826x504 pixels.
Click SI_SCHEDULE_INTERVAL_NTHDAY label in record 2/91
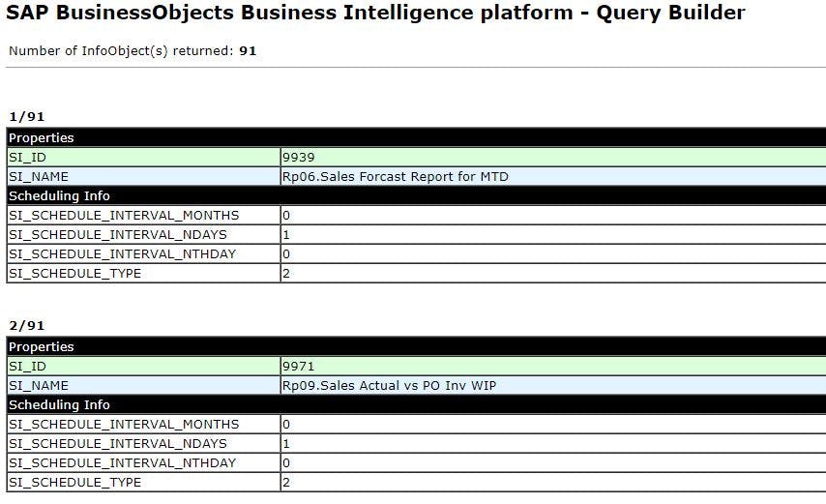122,463
